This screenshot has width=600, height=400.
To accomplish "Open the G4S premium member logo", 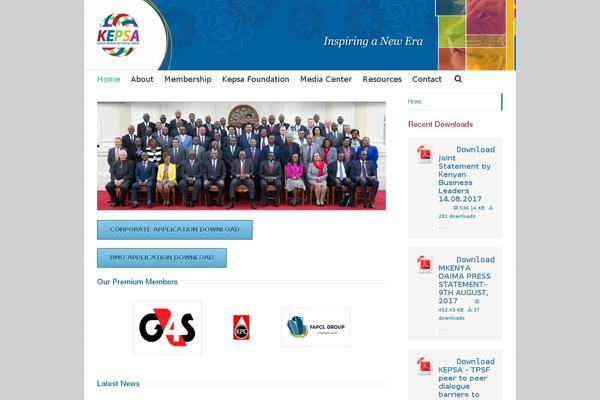I will 167,327.
